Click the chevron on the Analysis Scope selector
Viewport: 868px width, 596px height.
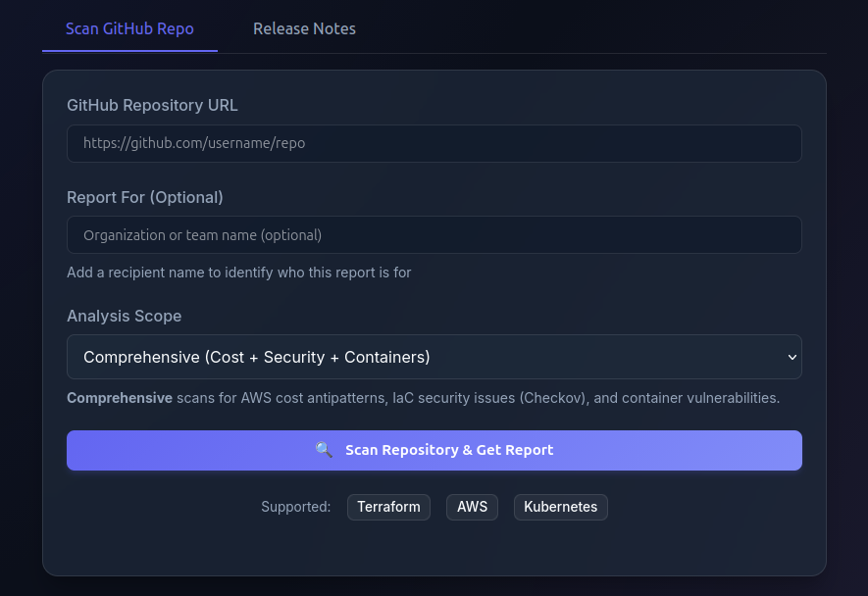coord(791,357)
